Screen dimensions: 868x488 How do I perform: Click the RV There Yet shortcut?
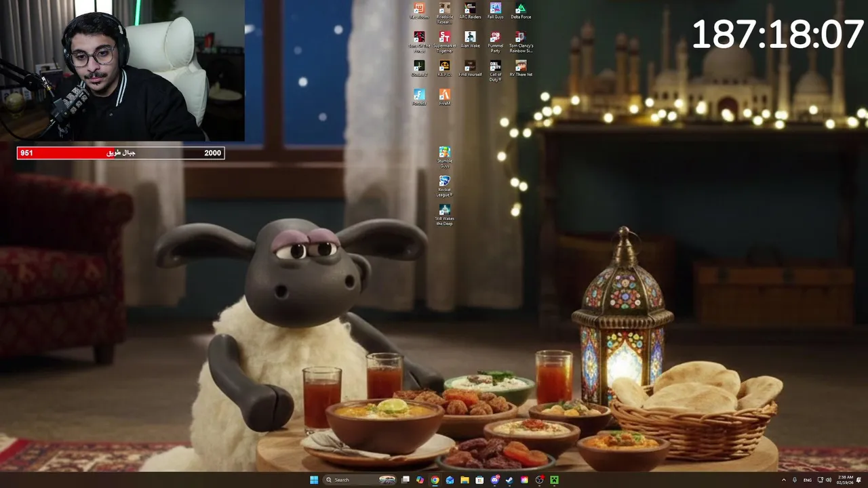point(521,68)
